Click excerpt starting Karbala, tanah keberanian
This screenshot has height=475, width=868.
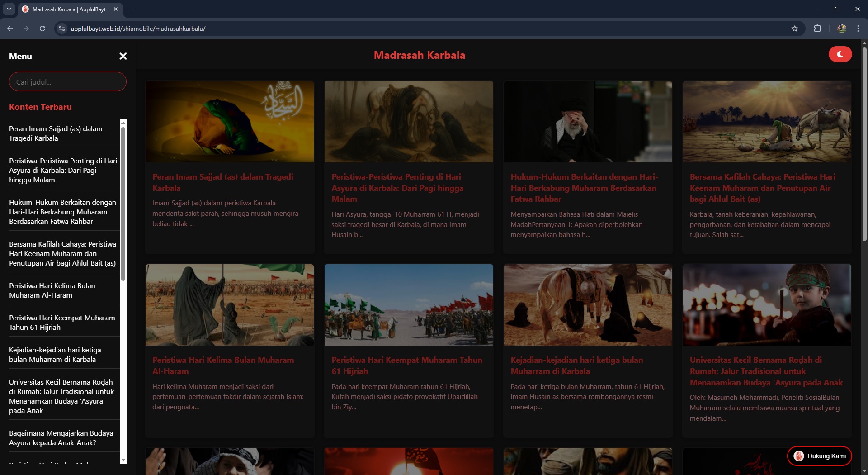[760, 224]
